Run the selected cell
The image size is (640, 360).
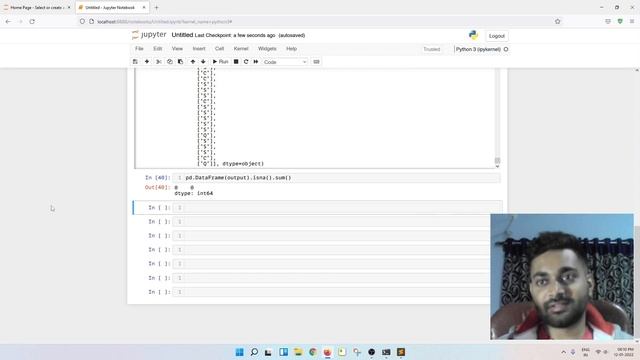pyautogui.click(x=220, y=62)
